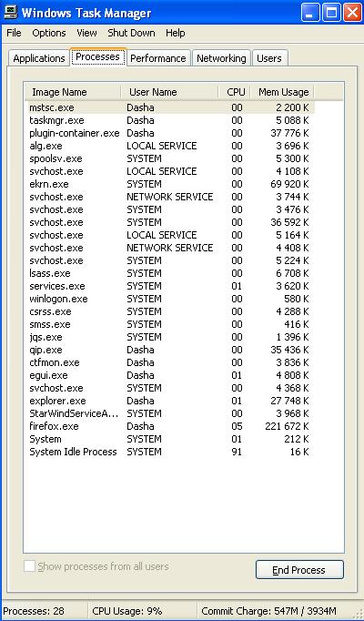Sort processes by Mem Usage column
Image resolution: width=364 pixels, height=621 pixels.
click(x=283, y=92)
